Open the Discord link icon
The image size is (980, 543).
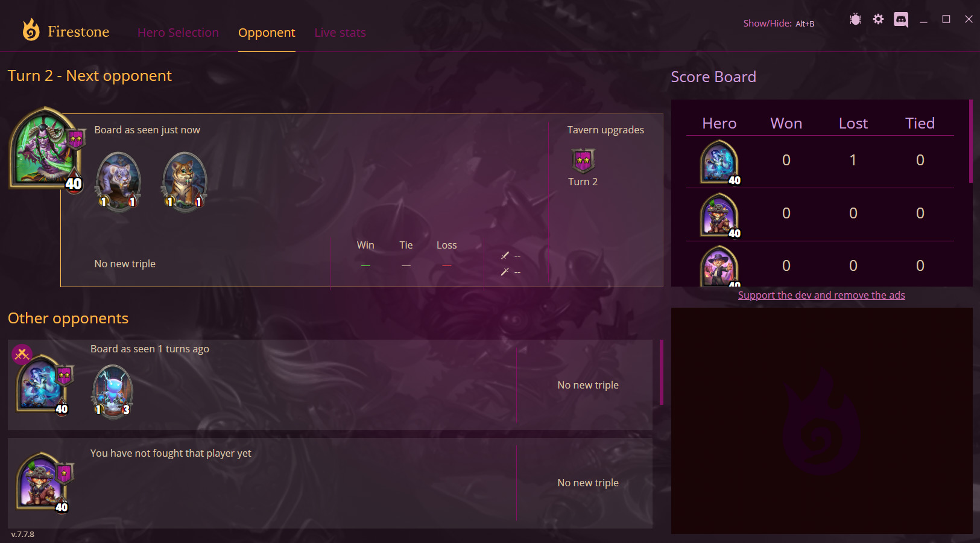tap(901, 20)
